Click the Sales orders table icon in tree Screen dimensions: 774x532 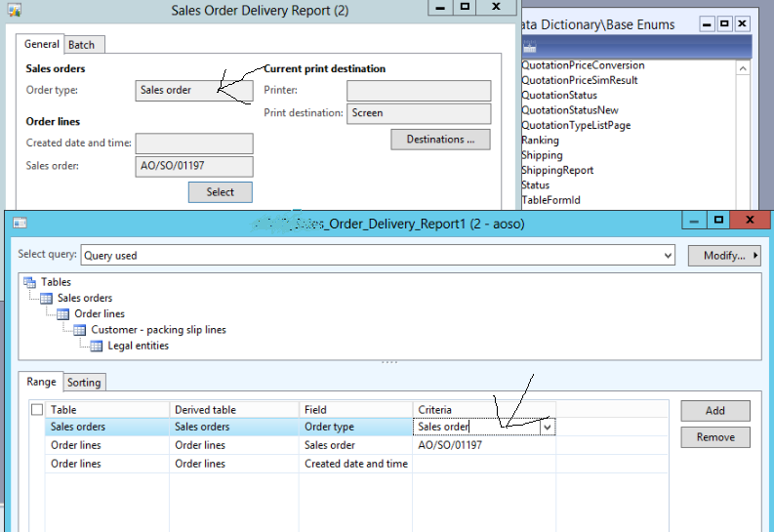[x=47, y=299]
